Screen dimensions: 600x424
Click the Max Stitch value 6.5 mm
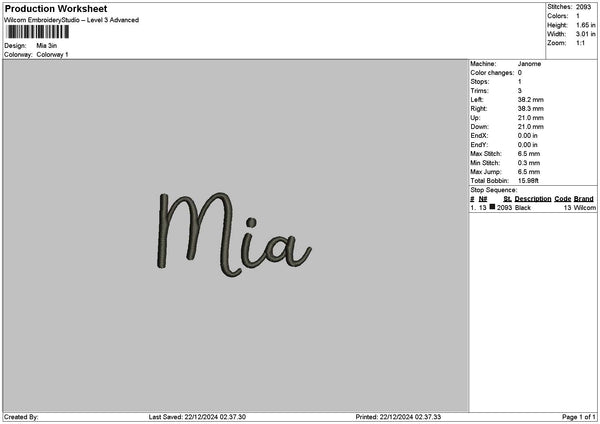tap(529, 154)
